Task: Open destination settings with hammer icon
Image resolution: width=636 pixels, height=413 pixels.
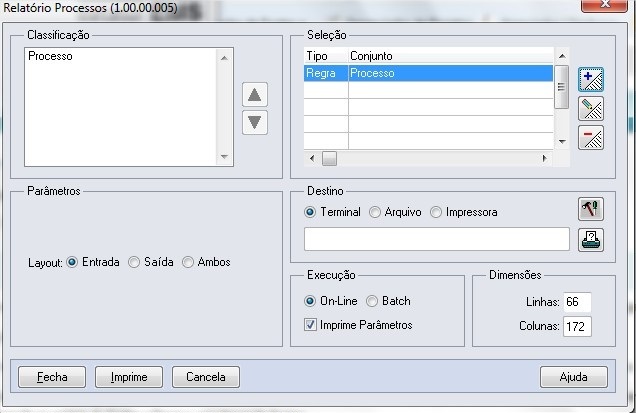Action: (591, 209)
